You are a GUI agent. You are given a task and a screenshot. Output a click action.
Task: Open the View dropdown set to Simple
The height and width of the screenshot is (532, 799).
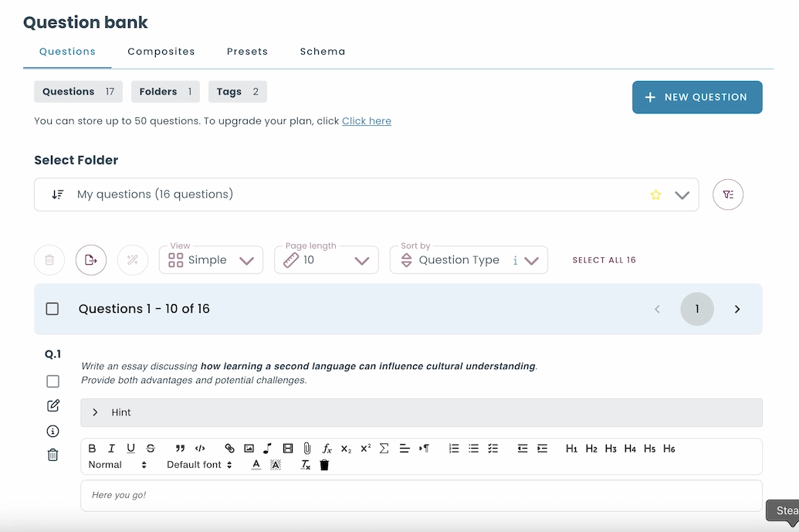pos(211,260)
